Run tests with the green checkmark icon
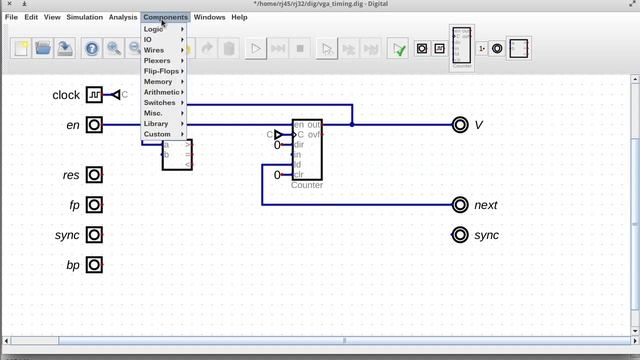Viewport: 640px width, 360px height. [x=398, y=49]
